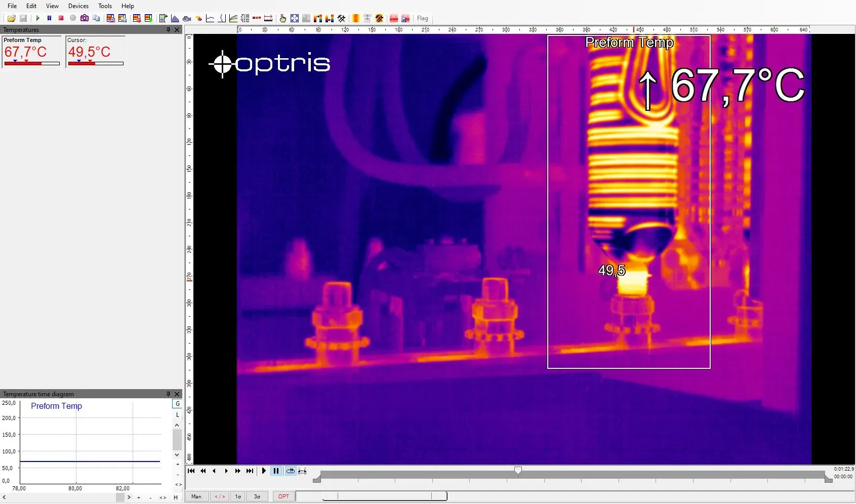Open the Devices menu
This screenshot has height=504, width=856.
click(78, 6)
